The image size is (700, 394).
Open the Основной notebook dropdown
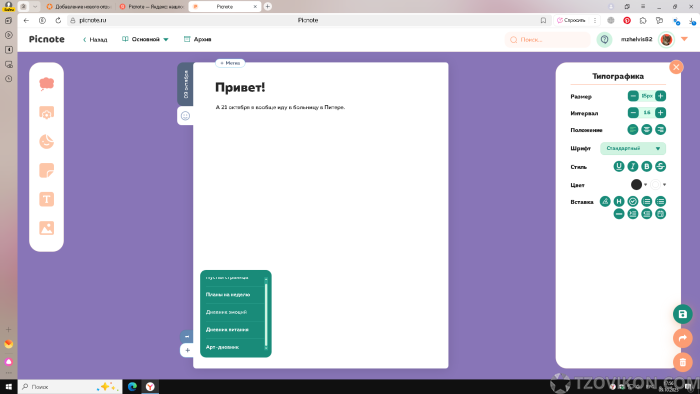point(146,39)
